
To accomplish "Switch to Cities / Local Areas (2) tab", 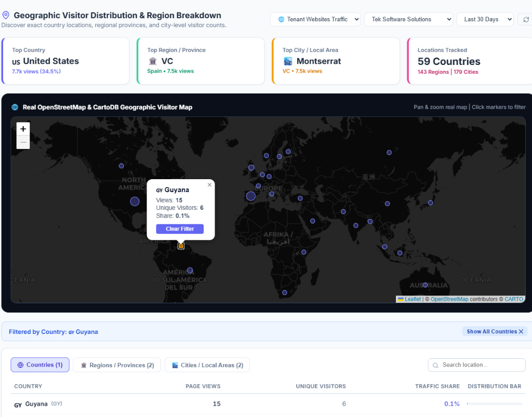I will click(207, 365).
